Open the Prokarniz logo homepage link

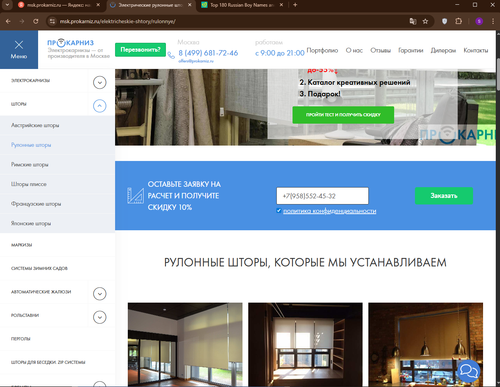[x=70, y=43]
